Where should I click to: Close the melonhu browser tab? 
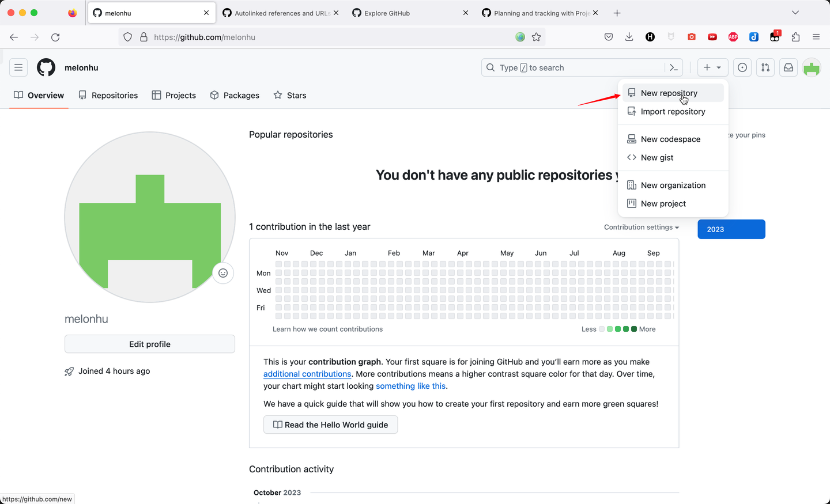point(206,13)
